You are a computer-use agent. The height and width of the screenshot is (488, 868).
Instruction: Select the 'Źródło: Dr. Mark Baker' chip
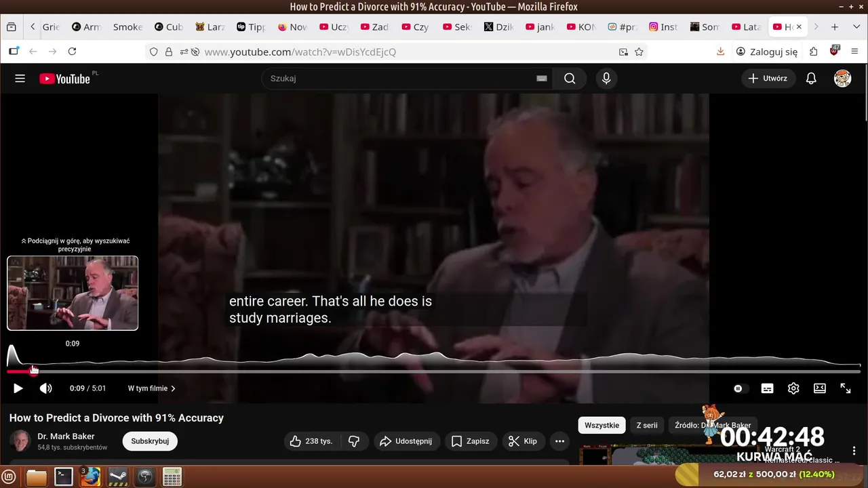(712, 425)
